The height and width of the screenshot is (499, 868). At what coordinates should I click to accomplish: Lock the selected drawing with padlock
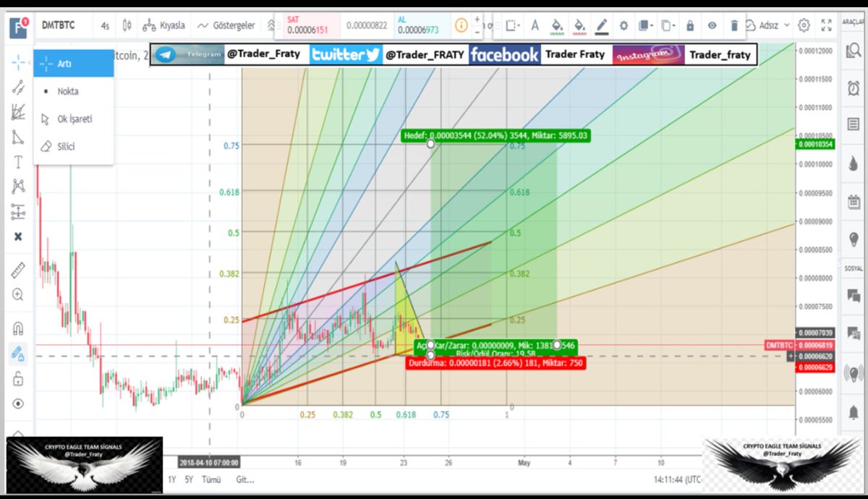[x=690, y=25]
